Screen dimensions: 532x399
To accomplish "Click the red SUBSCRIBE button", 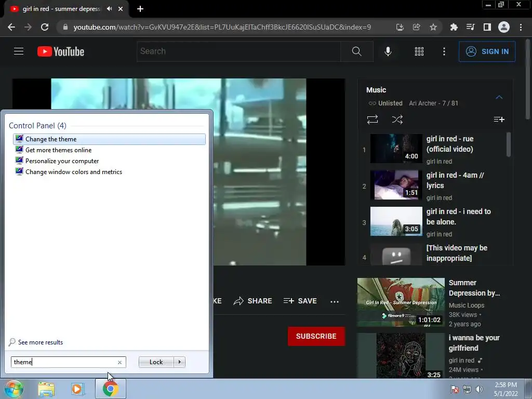I will (316, 336).
